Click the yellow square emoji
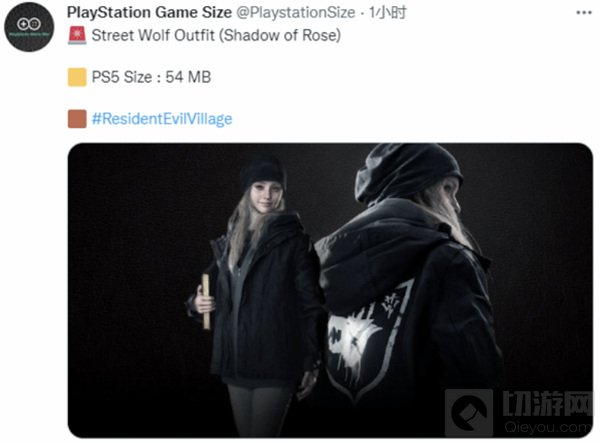Viewport: 600px width, 443px height. [x=77, y=77]
